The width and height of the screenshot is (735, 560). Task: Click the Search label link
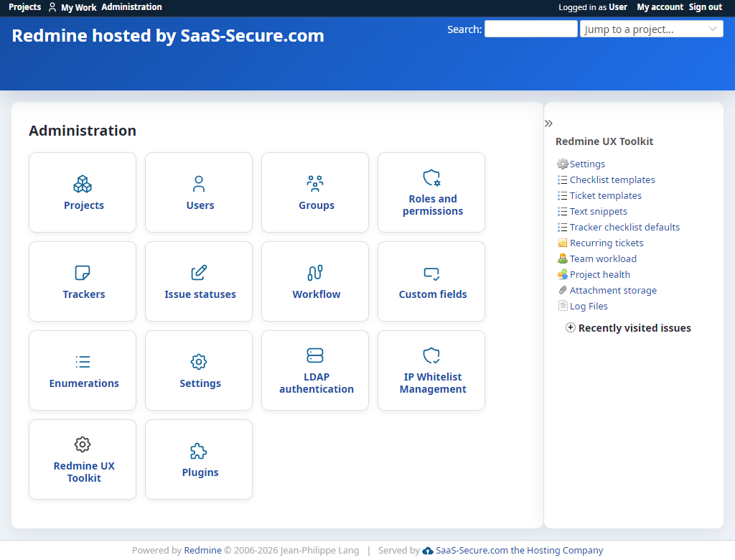(464, 29)
